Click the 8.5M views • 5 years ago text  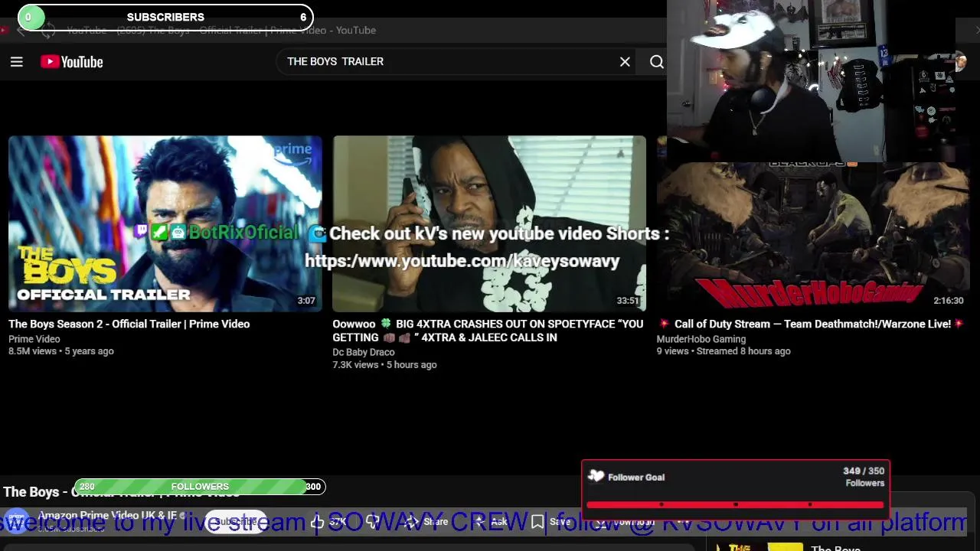click(60, 351)
